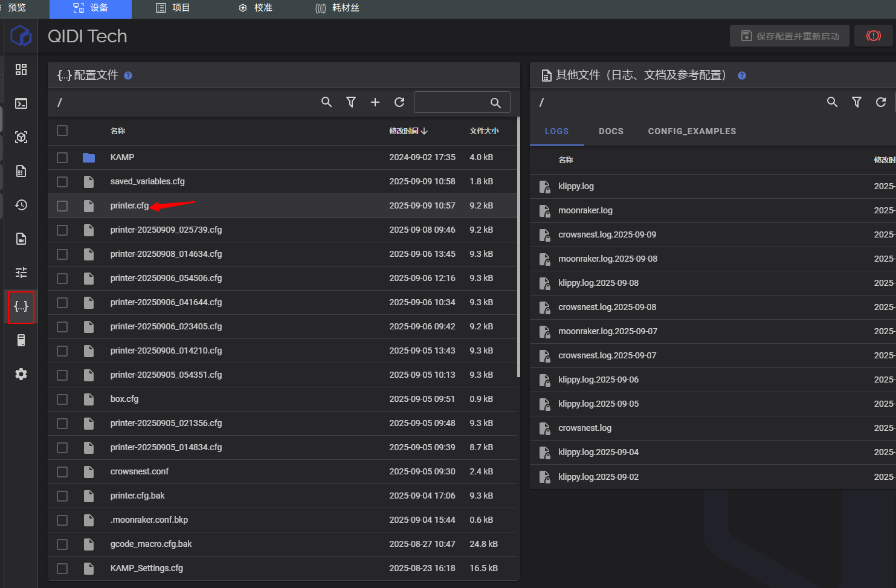This screenshot has width=896, height=588.
Task: Select the box.cfg checkbox
Action: [62, 399]
